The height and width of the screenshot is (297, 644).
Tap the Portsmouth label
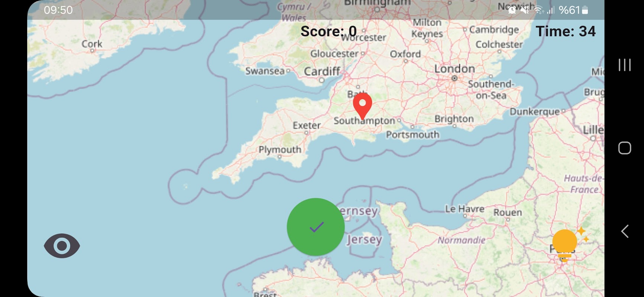tap(412, 134)
